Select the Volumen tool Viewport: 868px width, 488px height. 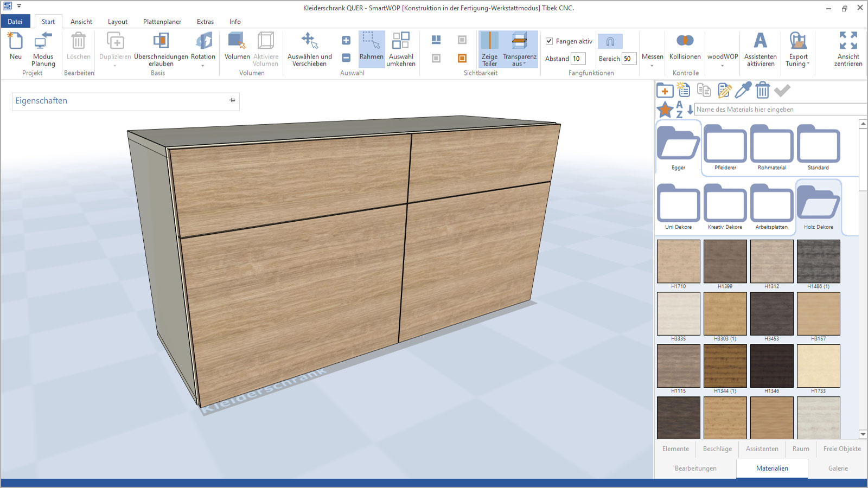point(237,42)
